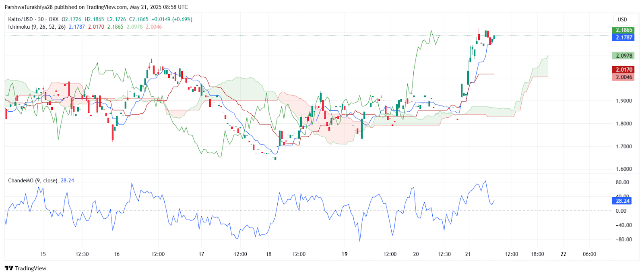
Task: Select the Kaito/USD symbol title
Action: click(21, 19)
